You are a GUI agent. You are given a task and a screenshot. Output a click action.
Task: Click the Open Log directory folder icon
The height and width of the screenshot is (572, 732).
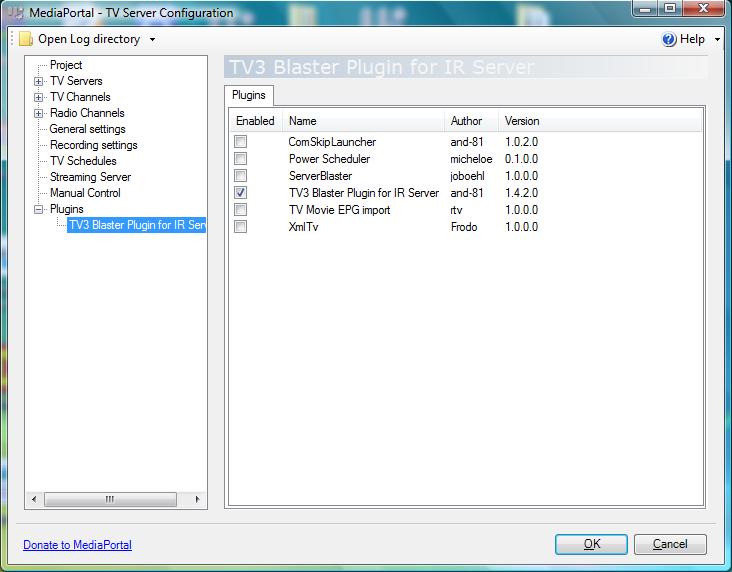click(26, 39)
